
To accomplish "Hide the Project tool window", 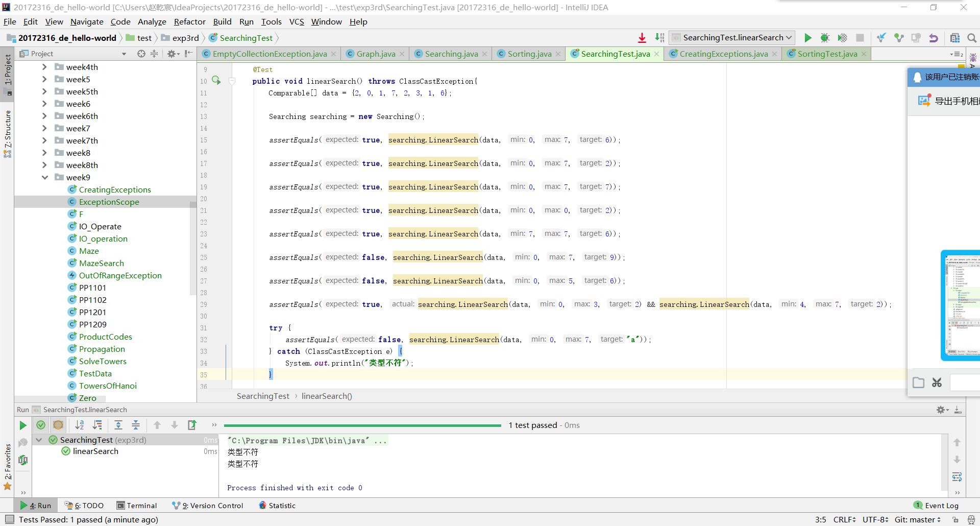I will point(189,54).
